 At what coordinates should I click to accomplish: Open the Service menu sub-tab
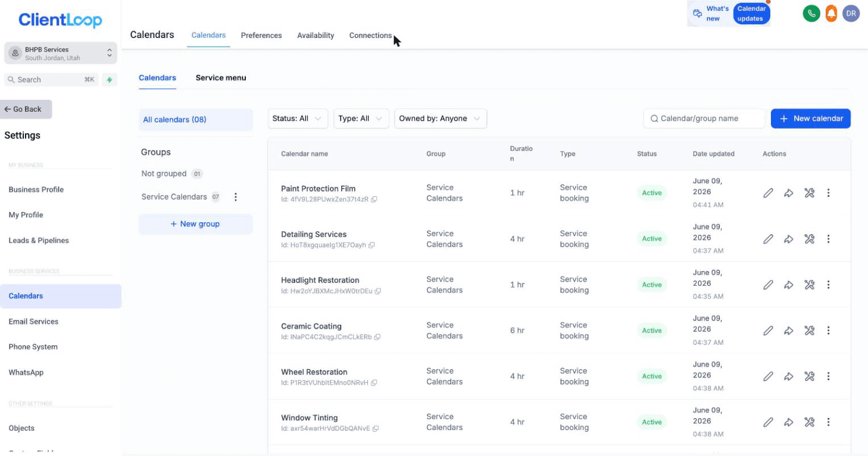click(x=221, y=78)
